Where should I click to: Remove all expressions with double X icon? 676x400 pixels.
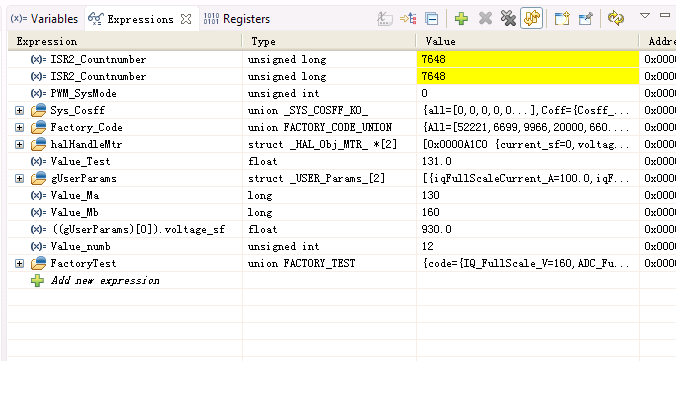pyautogui.click(x=508, y=19)
